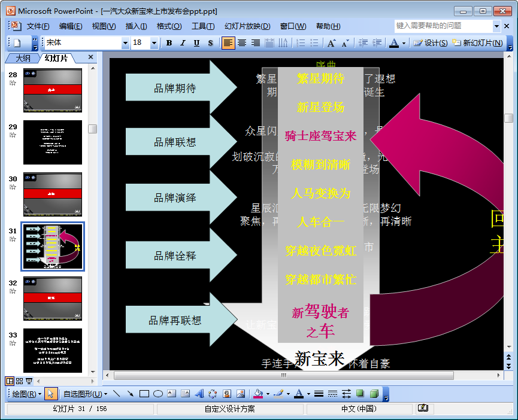Switch to normal view

point(10,381)
